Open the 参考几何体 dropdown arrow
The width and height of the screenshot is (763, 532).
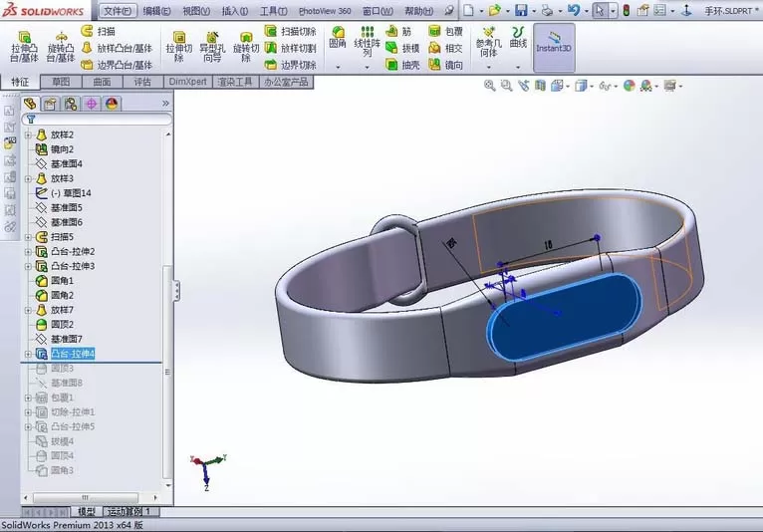[x=488, y=67]
